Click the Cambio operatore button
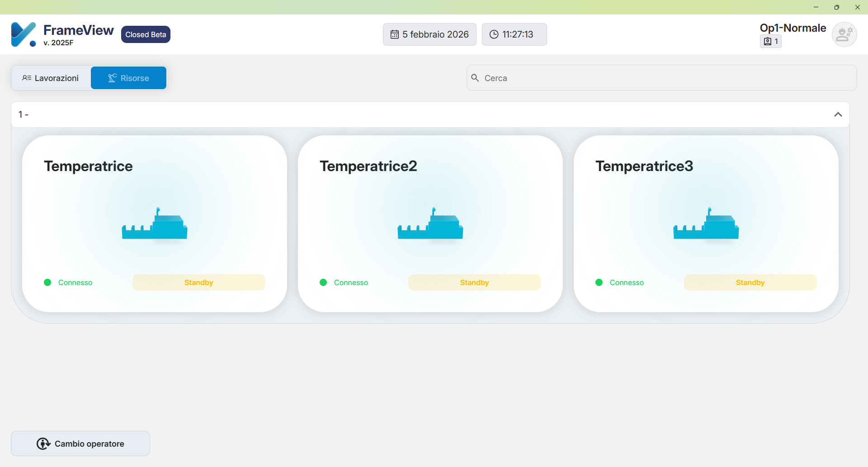Screen dimensions: 868x467 point(80,443)
